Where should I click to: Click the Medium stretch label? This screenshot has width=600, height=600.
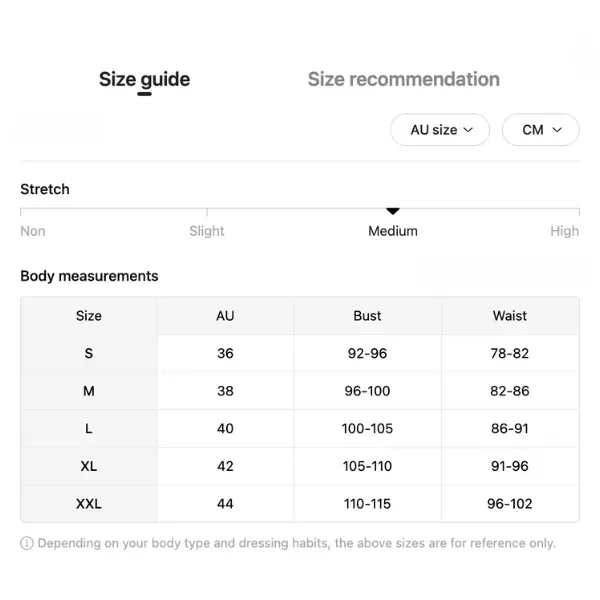(x=393, y=231)
